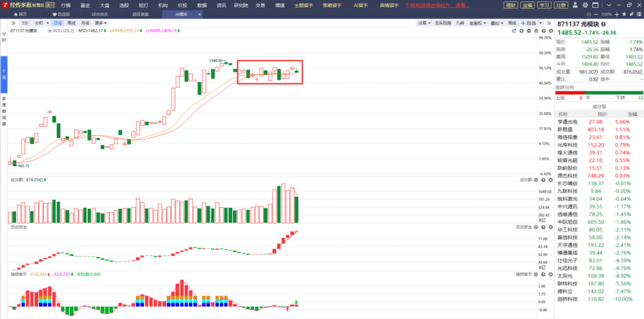Switch to the 自选股 tab

[61, 14]
